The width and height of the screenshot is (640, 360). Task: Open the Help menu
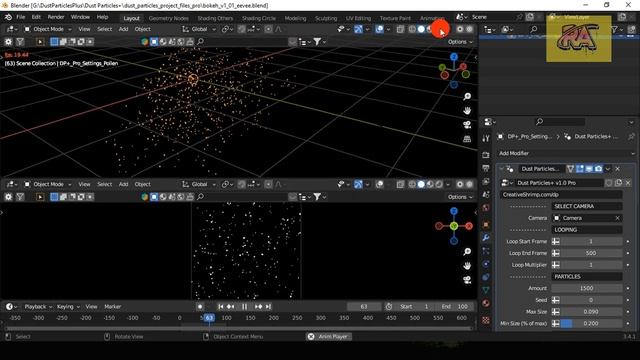pos(102,17)
